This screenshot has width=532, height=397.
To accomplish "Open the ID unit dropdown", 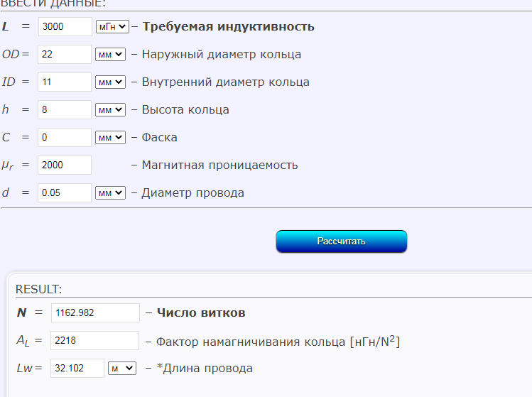I will 110,82.
